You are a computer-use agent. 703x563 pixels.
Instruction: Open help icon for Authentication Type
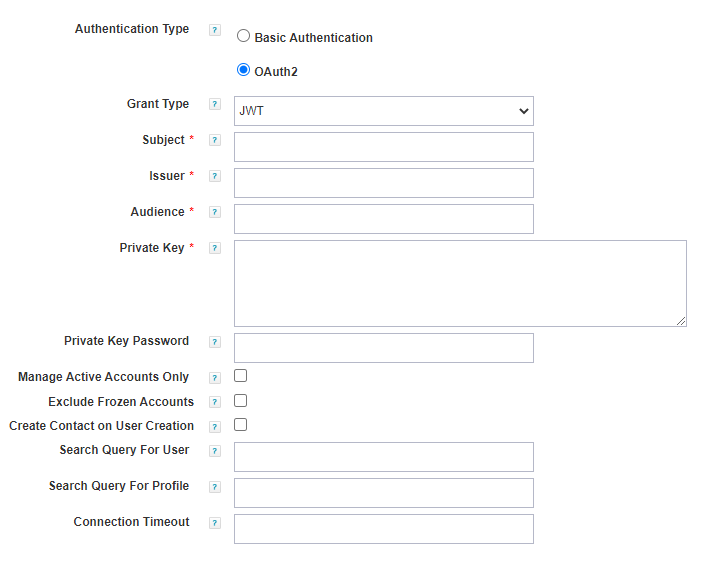pyautogui.click(x=215, y=30)
